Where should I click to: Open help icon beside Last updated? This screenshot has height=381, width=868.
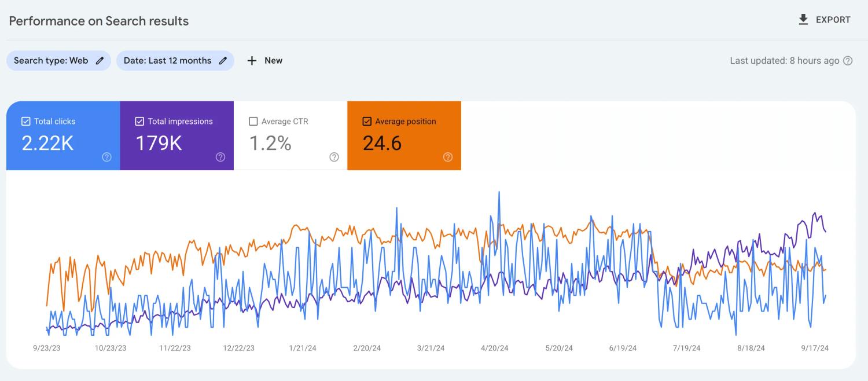point(848,60)
